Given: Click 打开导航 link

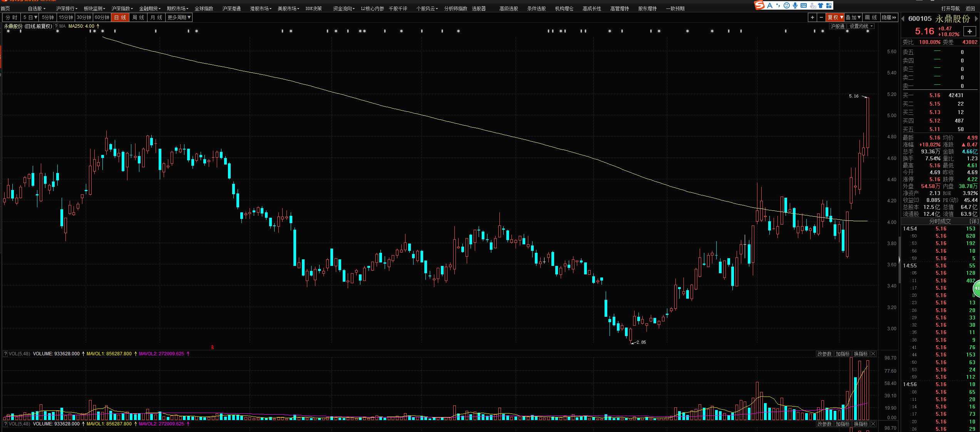Looking at the screenshot, I should [950, 8].
